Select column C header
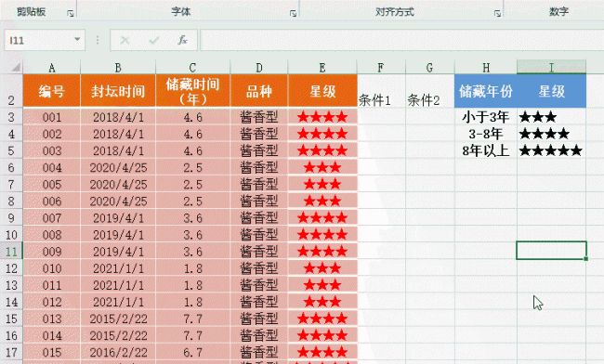 tap(192, 68)
